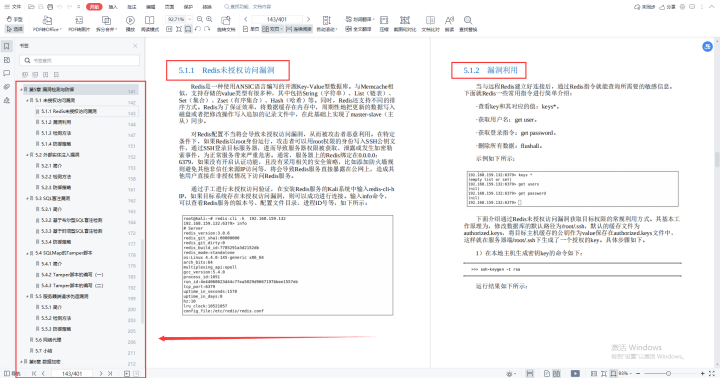Open the PDF to Office converter
The height and width of the screenshot is (378, 720).
(x=47, y=23)
